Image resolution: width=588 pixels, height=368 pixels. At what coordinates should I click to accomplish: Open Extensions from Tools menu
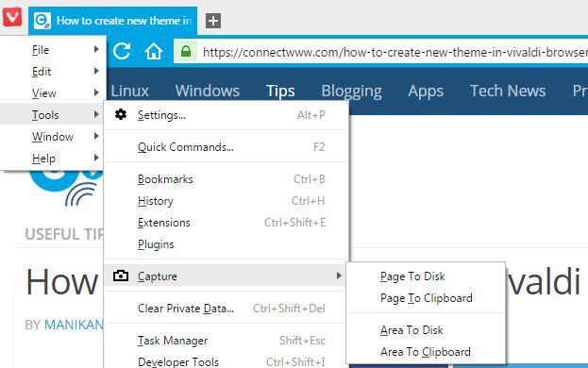(226, 223)
